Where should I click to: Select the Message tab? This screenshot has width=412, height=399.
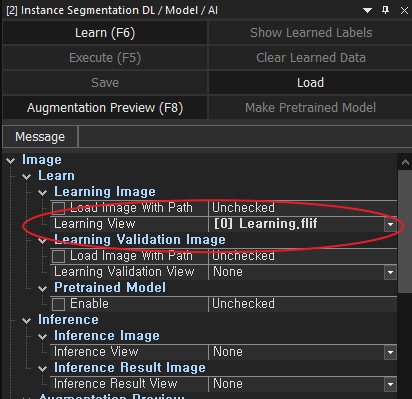tap(40, 137)
